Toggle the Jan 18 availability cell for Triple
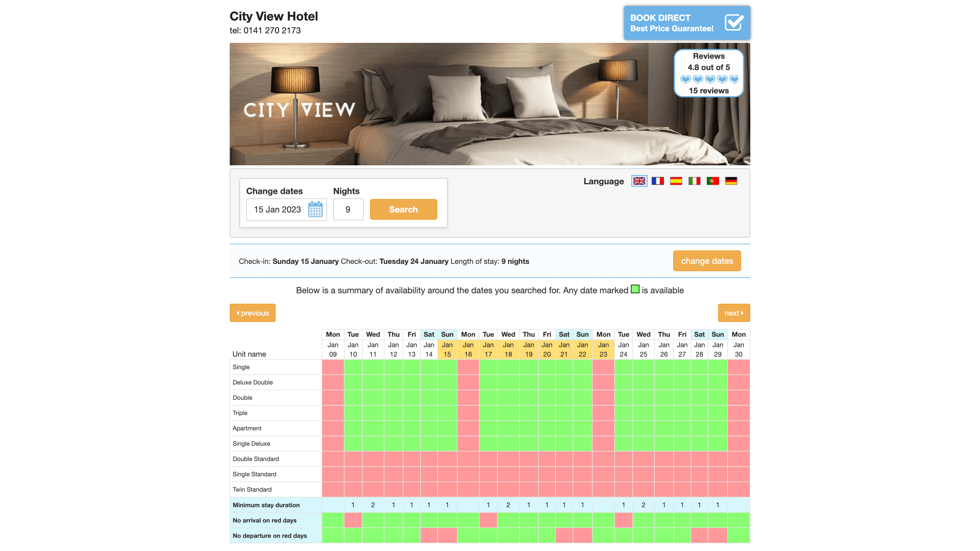The image size is (980, 551). tap(508, 413)
